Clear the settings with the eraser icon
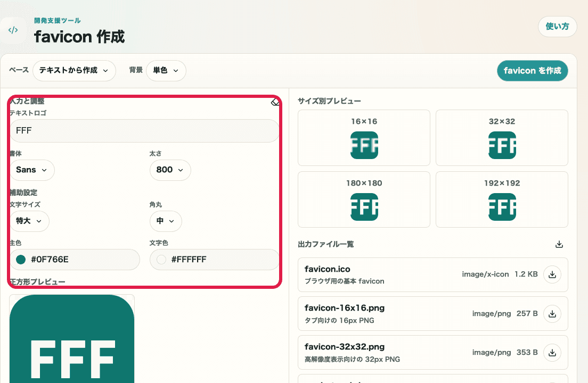 [x=275, y=101]
